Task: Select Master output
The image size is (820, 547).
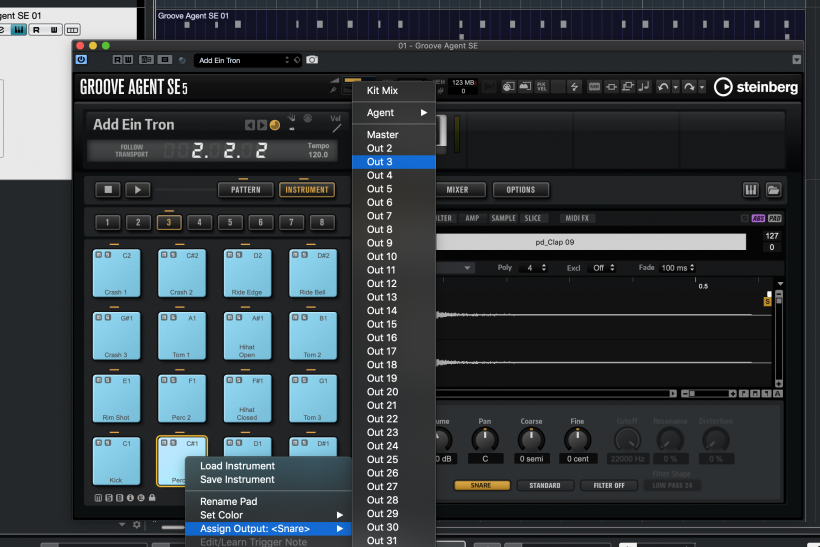Action: [394, 134]
